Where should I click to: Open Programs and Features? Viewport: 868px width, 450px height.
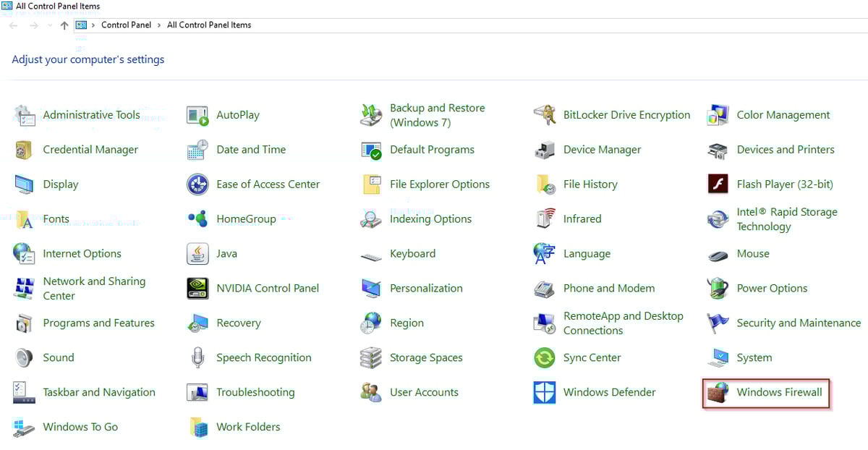point(98,323)
